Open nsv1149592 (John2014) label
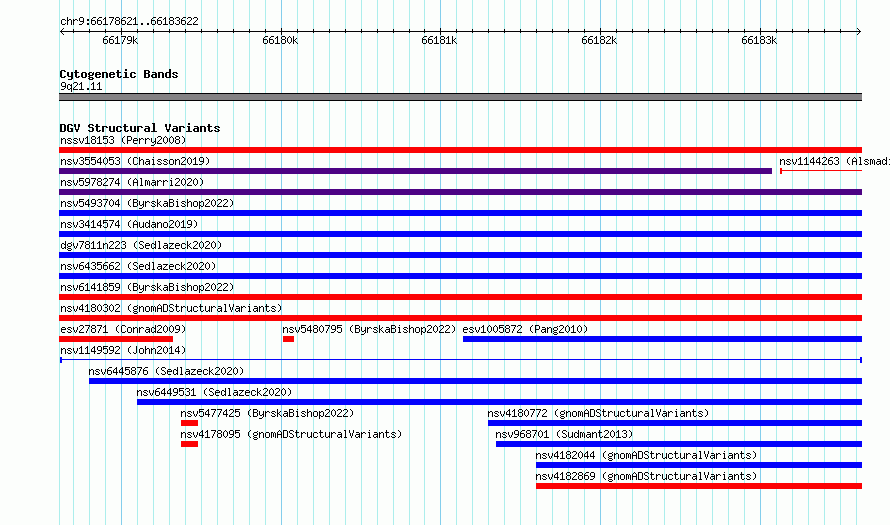The image size is (890, 525). (x=123, y=350)
